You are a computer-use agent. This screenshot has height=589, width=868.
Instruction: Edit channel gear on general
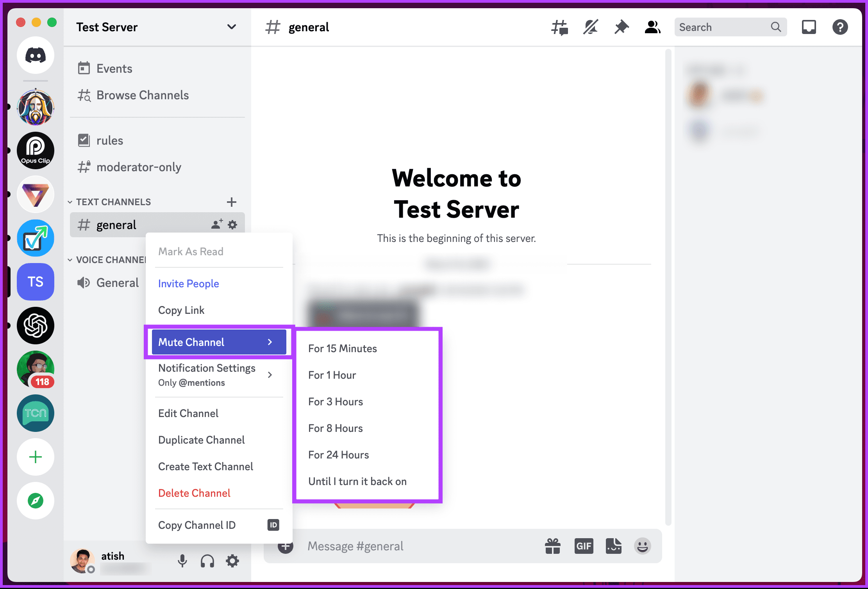point(232,225)
